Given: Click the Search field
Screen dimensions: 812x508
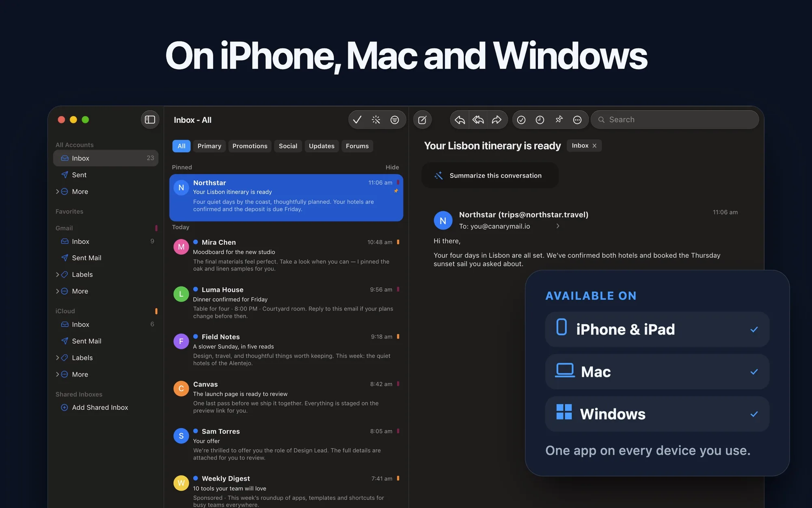Looking at the screenshot, I should tap(675, 119).
